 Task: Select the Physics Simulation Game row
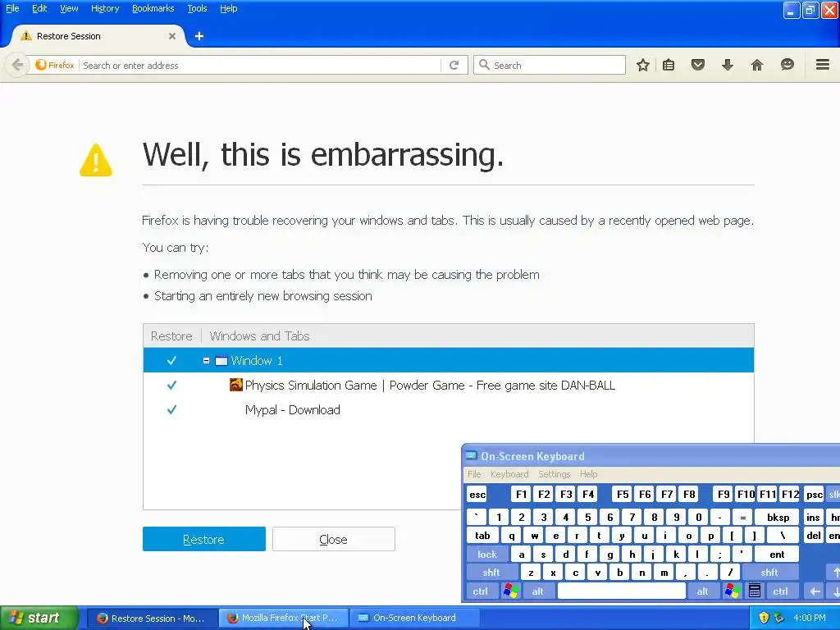449,386
